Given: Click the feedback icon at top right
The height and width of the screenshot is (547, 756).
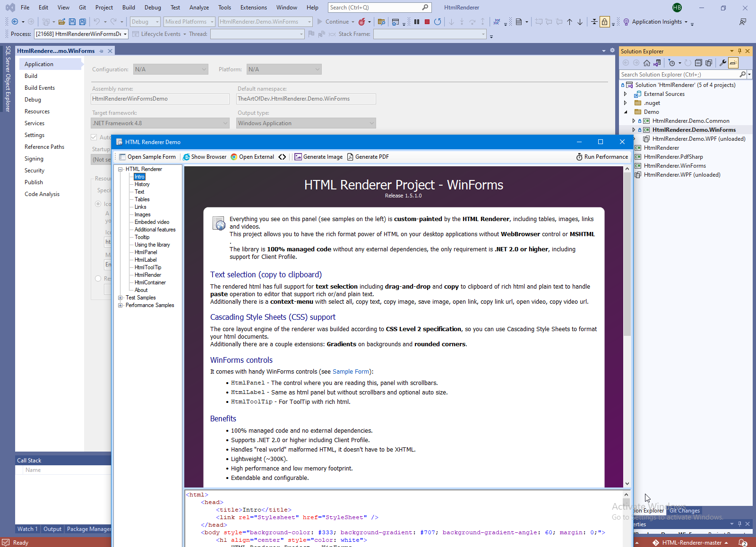Looking at the screenshot, I should (743, 22).
